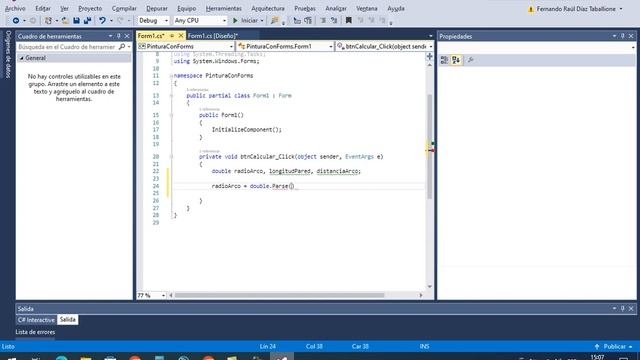Open the Editar menu
Screen dimensions: 640x360
click(x=43, y=8)
